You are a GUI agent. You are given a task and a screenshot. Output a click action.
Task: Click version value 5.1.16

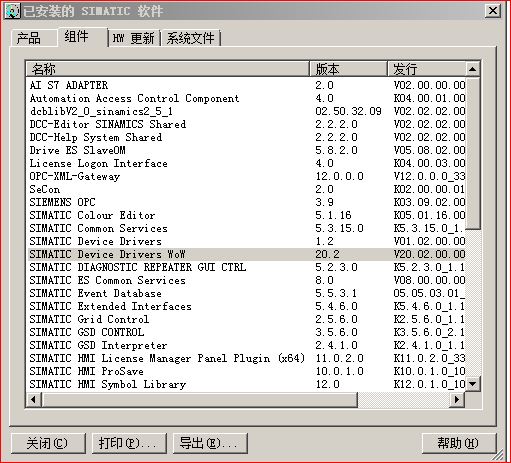tap(333, 215)
